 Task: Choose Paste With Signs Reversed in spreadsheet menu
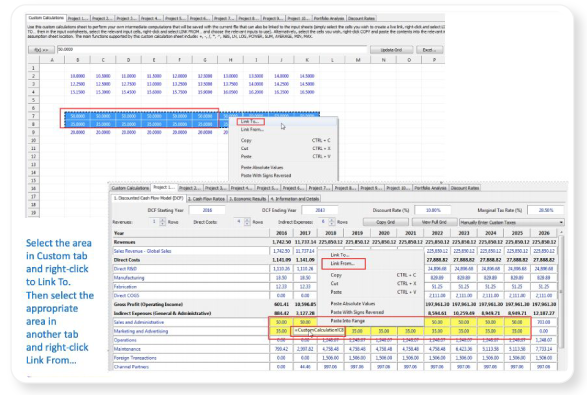[x=266, y=176]
